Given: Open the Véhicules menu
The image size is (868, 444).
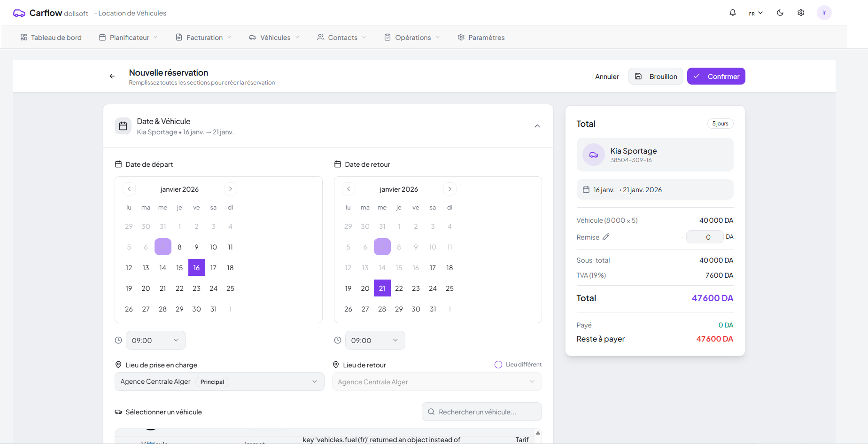Looking at the screenshot, I should click(x=274, y=38).
